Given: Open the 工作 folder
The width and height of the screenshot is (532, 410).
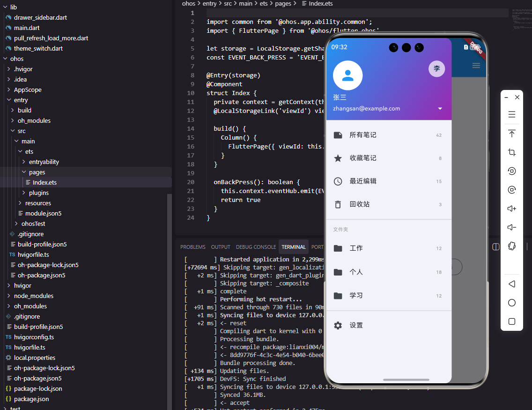Looking at the screenshot, I should point(389,248).
